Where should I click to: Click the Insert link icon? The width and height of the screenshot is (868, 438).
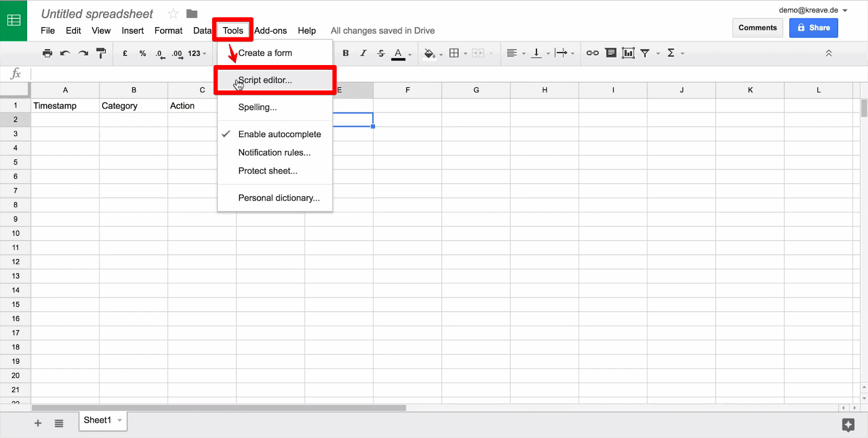[x=592, y=53]
